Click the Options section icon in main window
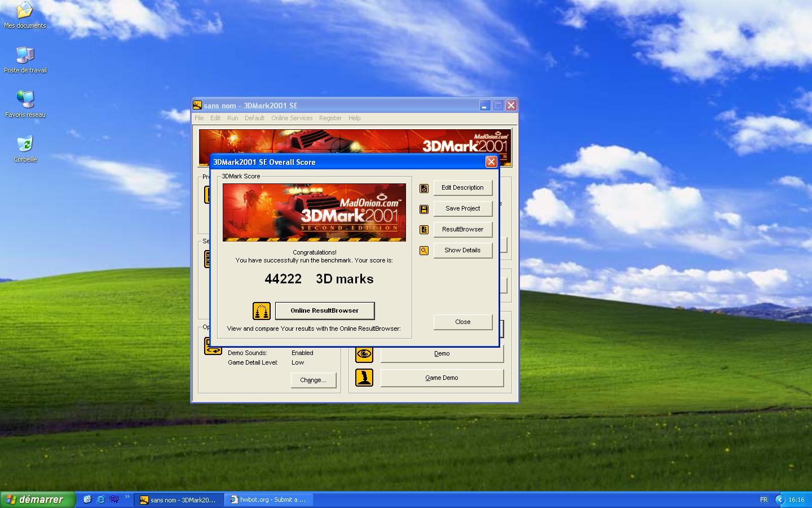This screenshot has width=812, height=508. point(212,346)
